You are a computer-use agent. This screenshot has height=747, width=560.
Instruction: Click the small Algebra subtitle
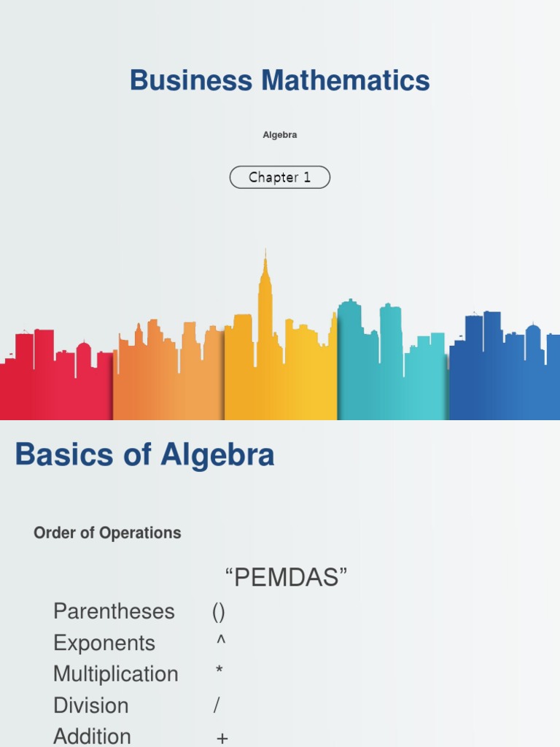click(280, 135)
